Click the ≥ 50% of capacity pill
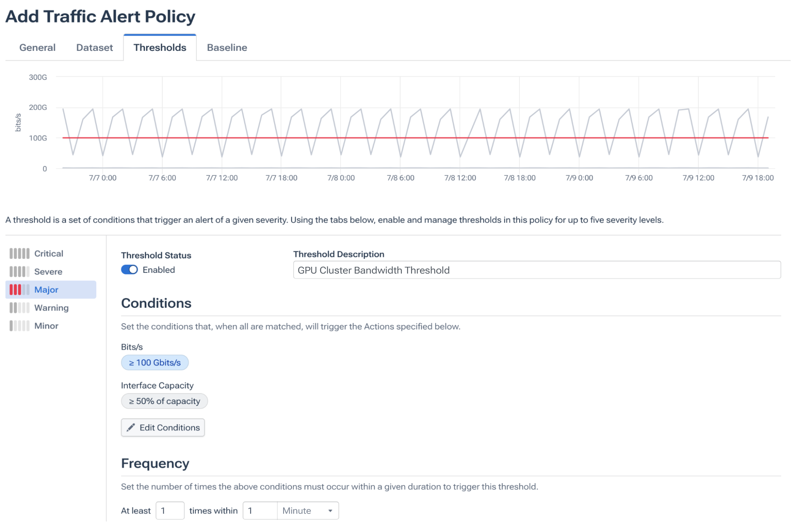Image resolution: width=795 pixels, height=532 pixels. pyautogui.click(x=164, y=401)
